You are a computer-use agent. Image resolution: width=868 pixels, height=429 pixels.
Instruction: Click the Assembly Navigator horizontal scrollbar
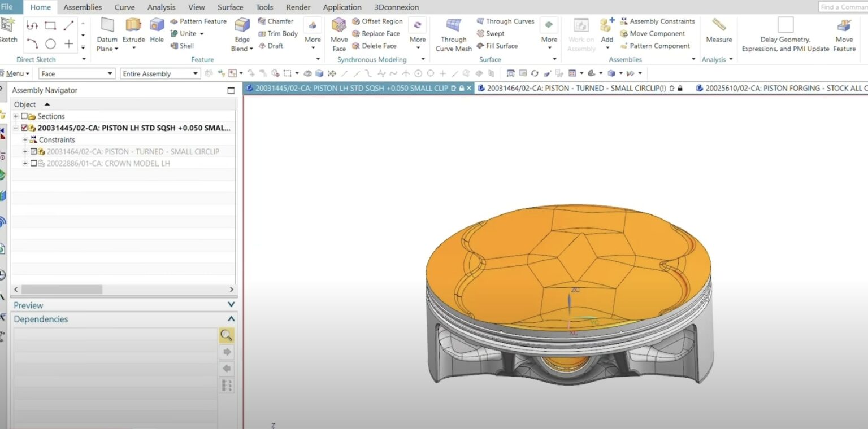click(62, 289)
